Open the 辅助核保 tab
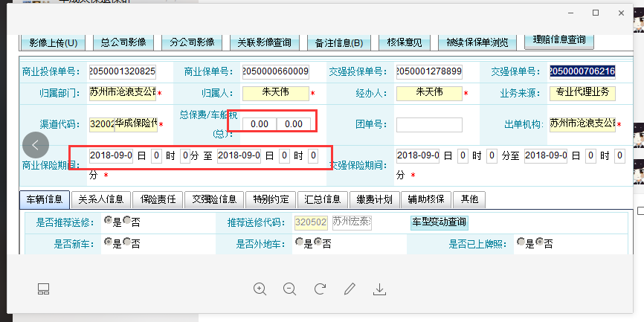 426,199
